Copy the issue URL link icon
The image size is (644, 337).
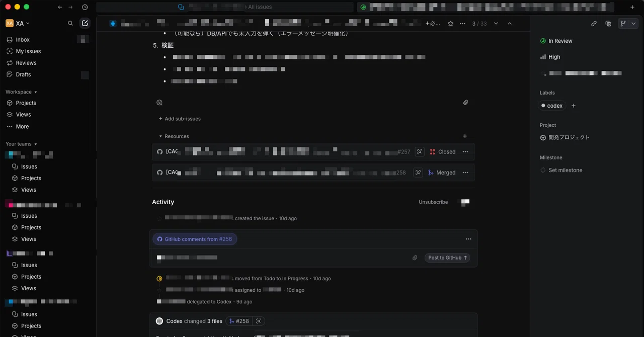594,24
